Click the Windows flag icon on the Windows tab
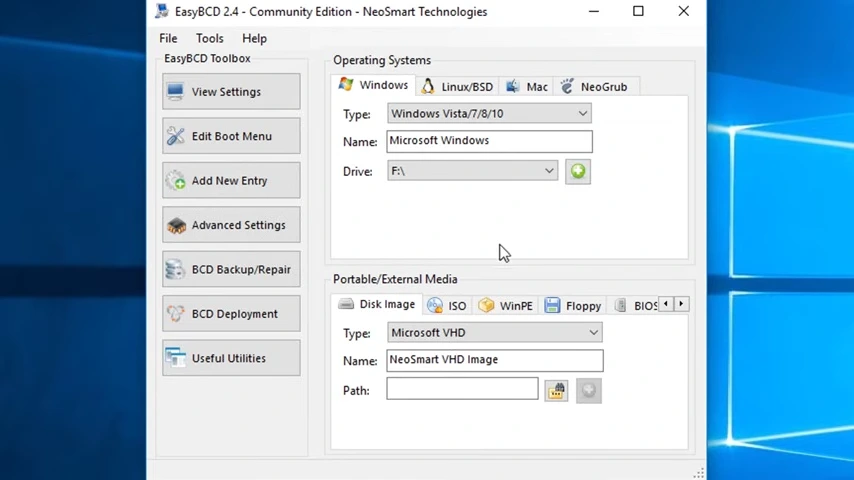854x480 pixels. (x=346, y=84)
